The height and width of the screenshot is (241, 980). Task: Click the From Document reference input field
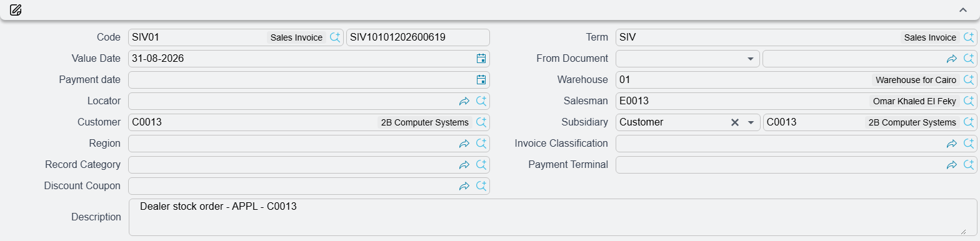pos(870,59)
